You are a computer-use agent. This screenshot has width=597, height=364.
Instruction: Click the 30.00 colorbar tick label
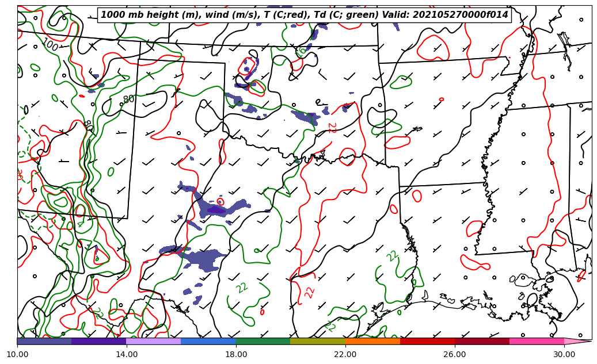pyautogui.click(x=564, y=354)
